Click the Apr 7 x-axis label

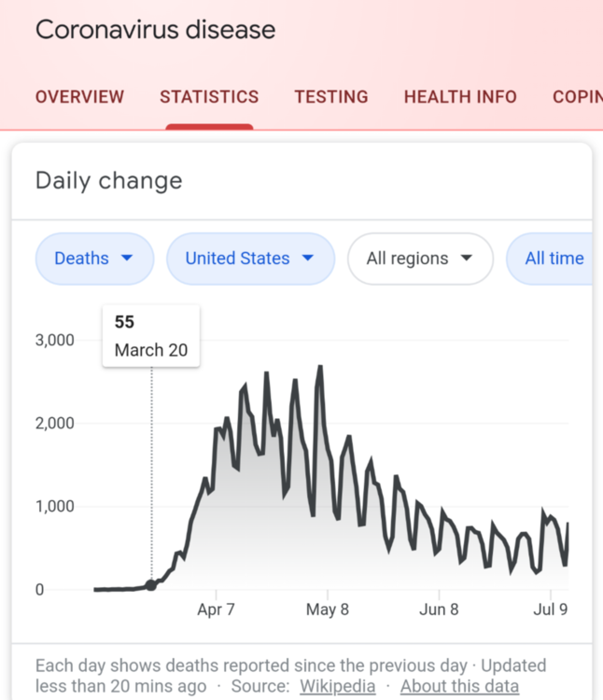(x=216, y=609)
